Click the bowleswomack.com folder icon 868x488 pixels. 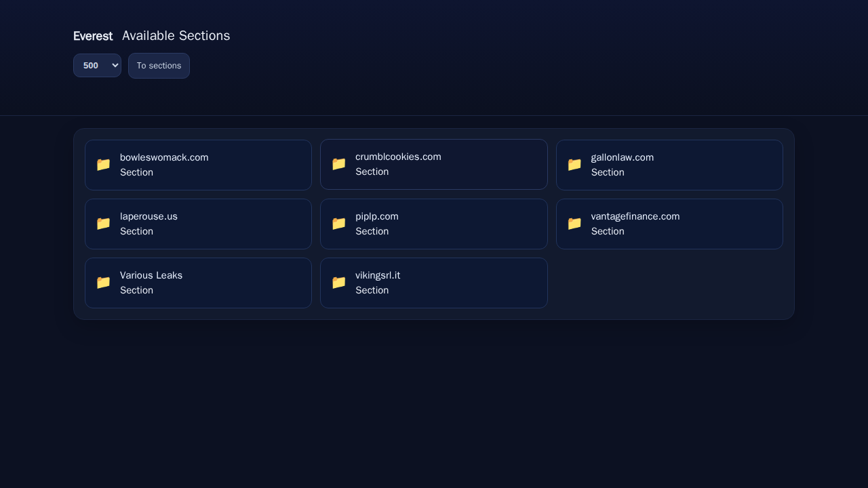(x=103, y=165)
